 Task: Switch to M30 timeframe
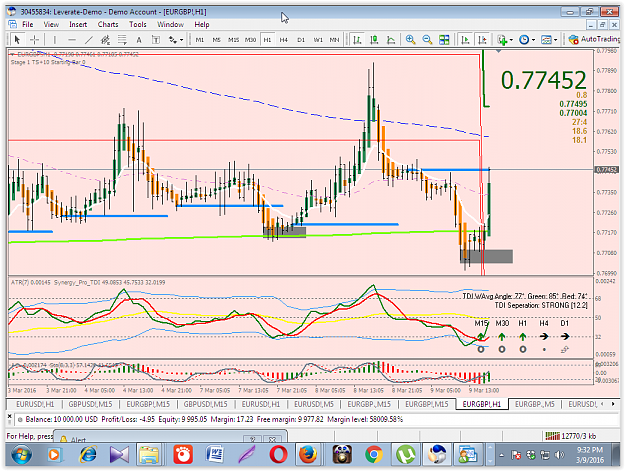pos(250,39)
